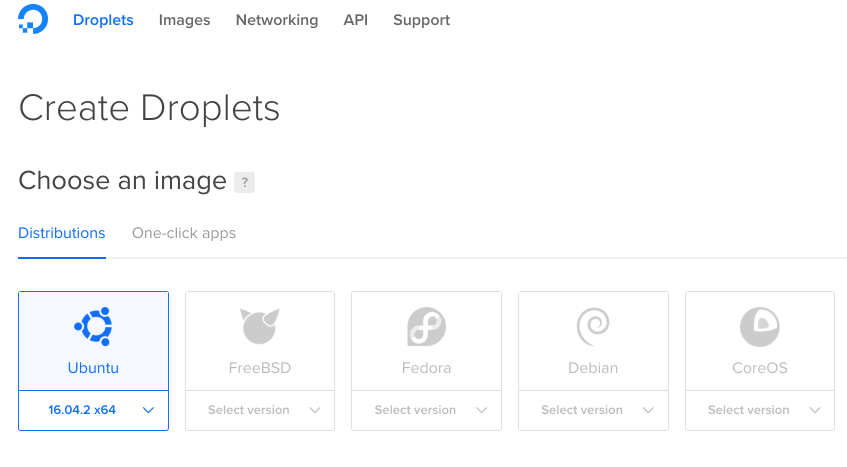The height and width of the screenshot is (467, 847).
Task: Go to the Images page
Action: pos(184,20)
